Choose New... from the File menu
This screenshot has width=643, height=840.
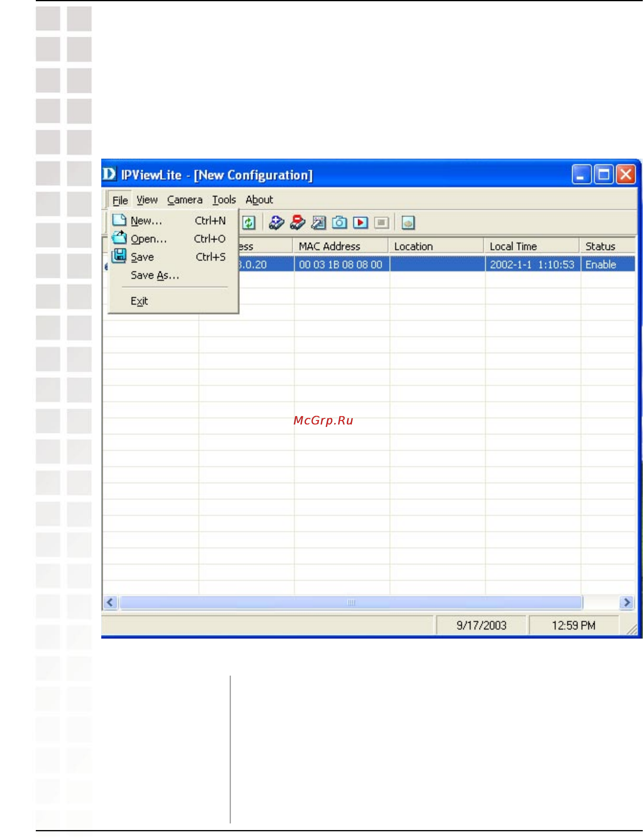click(173, 221)
